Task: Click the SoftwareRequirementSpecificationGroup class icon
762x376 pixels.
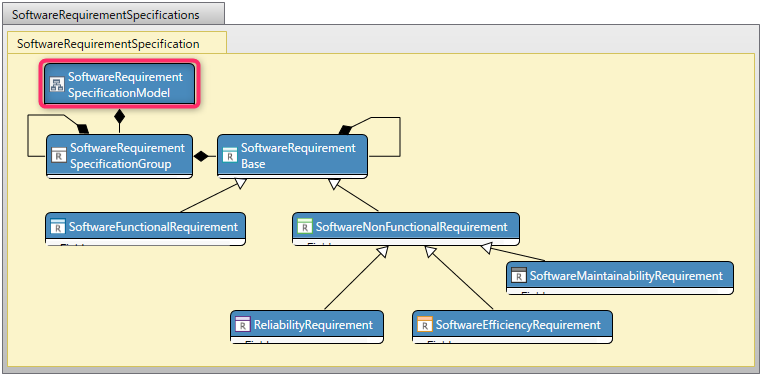Action: (x=59, y=155)
